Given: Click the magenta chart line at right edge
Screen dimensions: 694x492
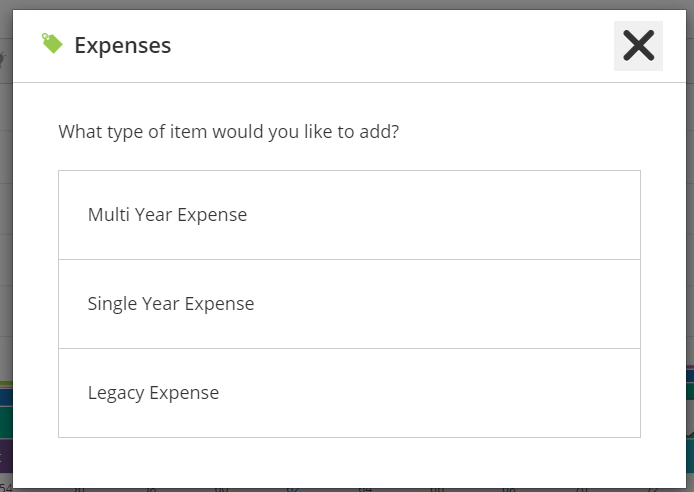Looking at the screenshot, I should 690,367.
